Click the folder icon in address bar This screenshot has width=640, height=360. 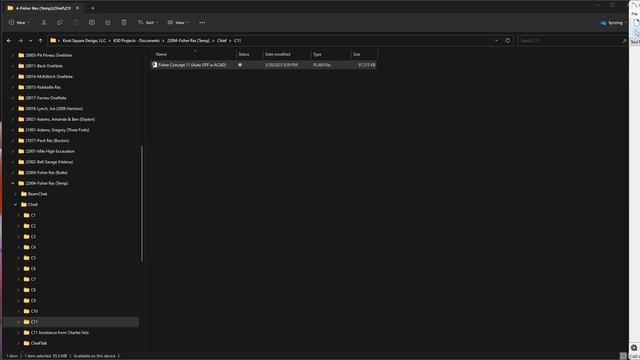click(53, 40)
